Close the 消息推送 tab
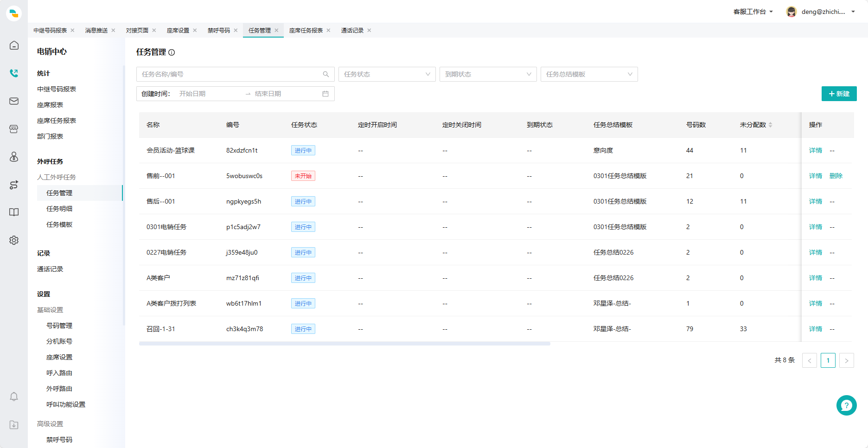This screenshot has height=448, width=868. 113,30
